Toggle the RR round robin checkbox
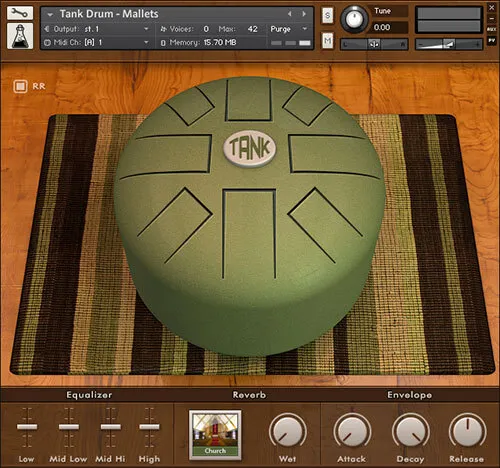Viewport: 500px width, 468px height. tap(20, 86)
